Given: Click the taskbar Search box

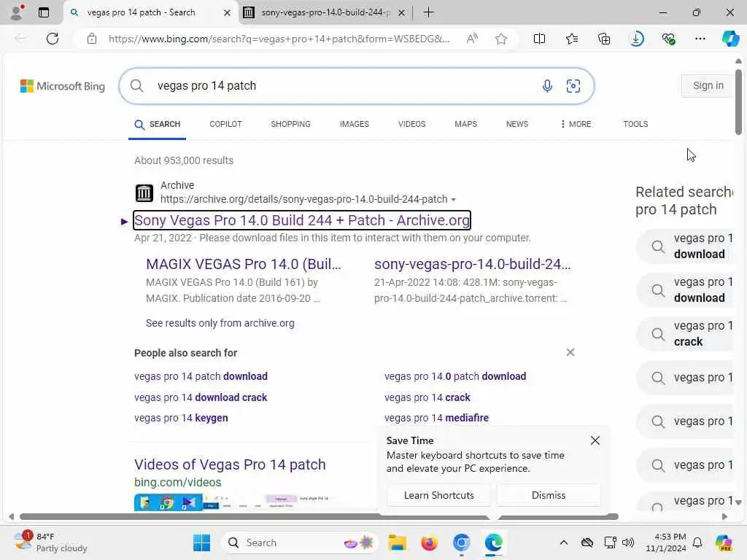Looking at the screenshot, I should click(x=299, y=542).
